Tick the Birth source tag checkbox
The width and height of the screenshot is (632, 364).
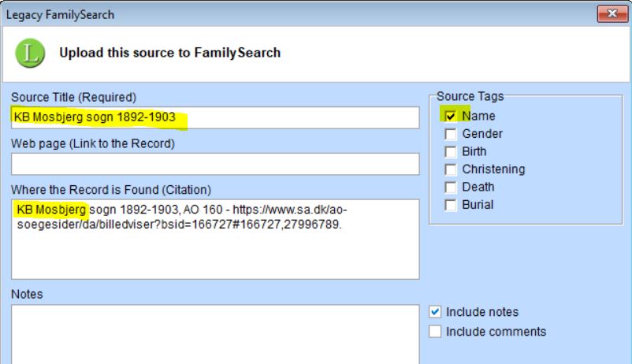coord(450,151)
